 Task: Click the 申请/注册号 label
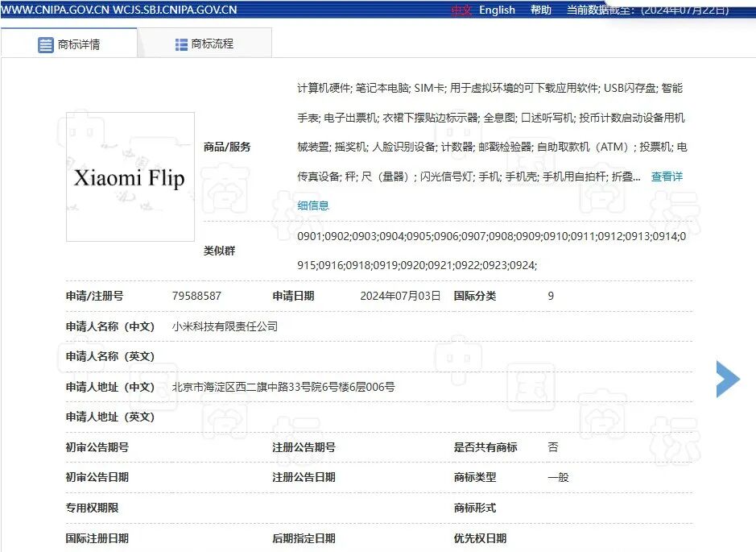(x=94, y=296)
